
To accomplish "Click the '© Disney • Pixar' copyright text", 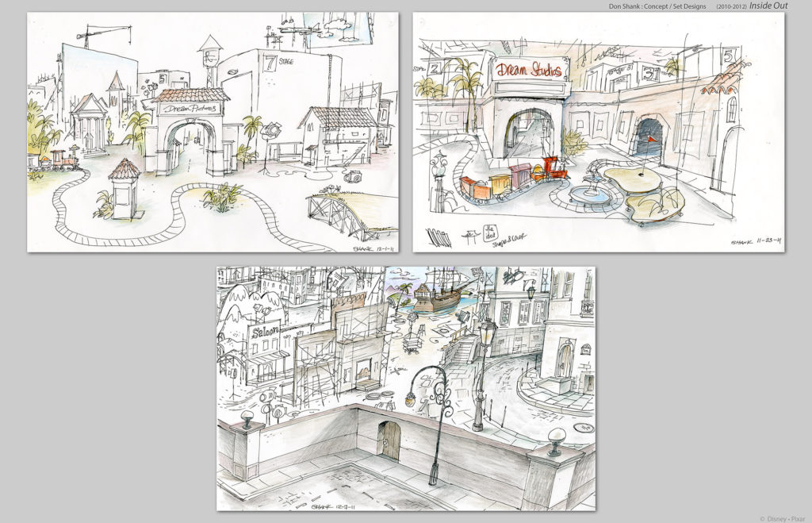I will pos(783,518).
